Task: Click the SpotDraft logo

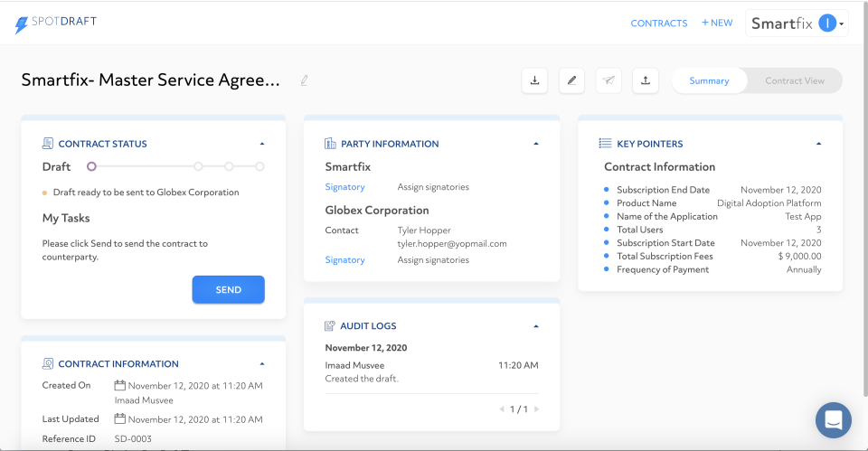Action: (56, 23)
